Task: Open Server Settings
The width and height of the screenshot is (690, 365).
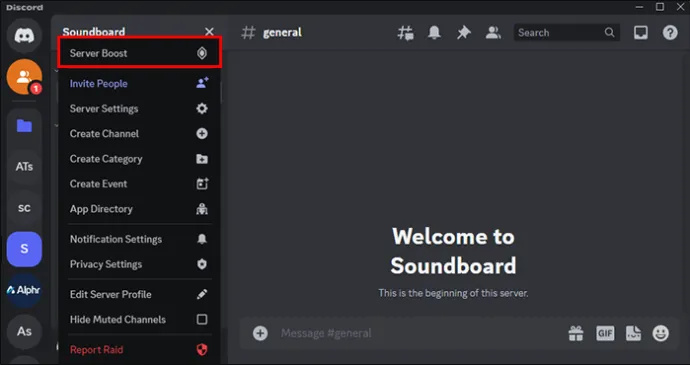Action: [139, 108]
